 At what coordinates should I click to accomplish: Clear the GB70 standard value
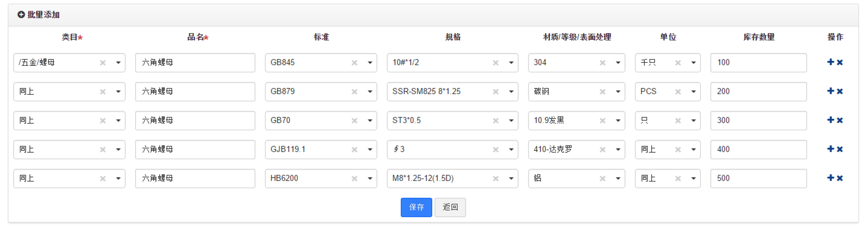355,121
